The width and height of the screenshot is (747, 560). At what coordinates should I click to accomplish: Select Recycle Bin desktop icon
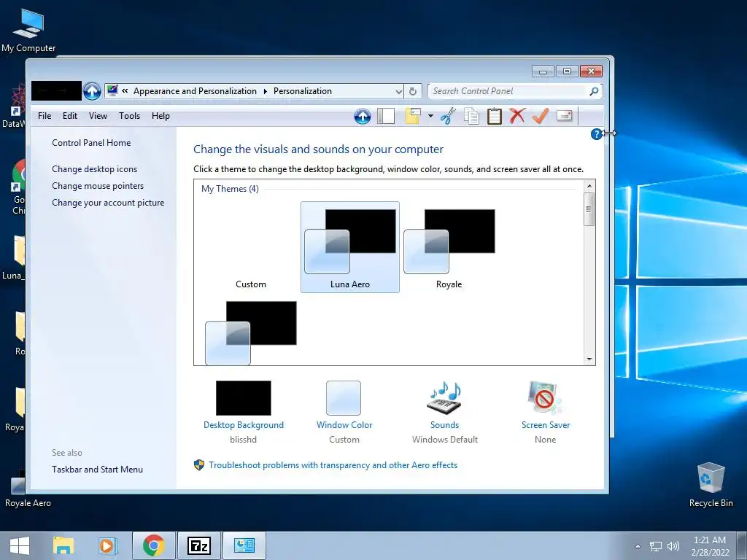click(711, 485)
